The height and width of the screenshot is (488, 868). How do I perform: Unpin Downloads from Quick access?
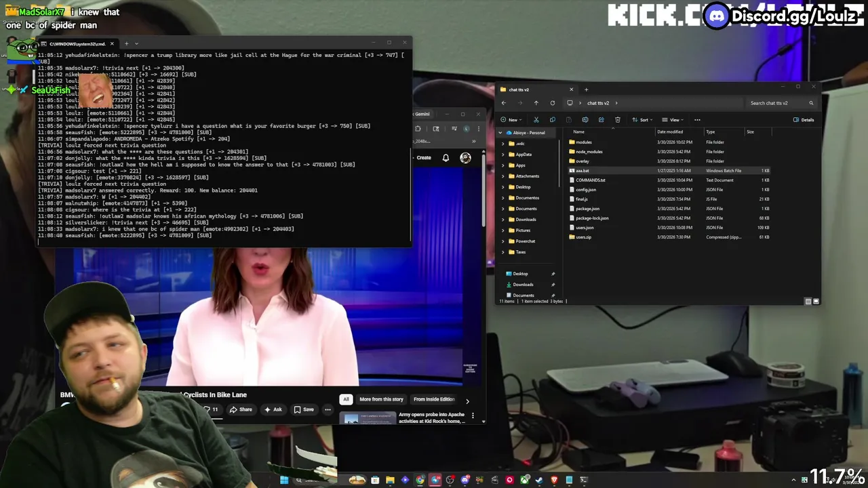point(553,285)
